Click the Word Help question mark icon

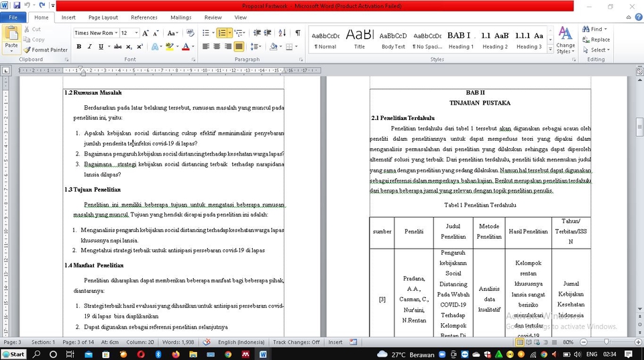pyautogui.click(x=639, y=17)
